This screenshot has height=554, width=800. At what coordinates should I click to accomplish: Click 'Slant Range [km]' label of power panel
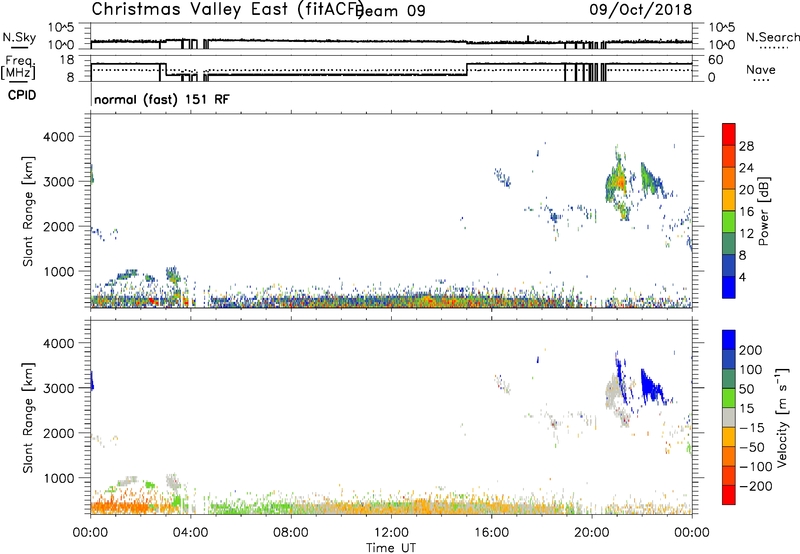click(x=28, y=211)
